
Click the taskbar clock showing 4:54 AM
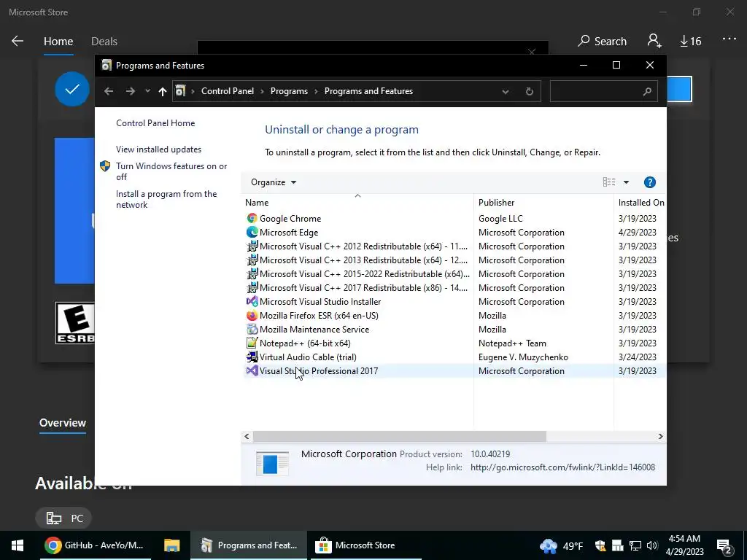[684, 545]
